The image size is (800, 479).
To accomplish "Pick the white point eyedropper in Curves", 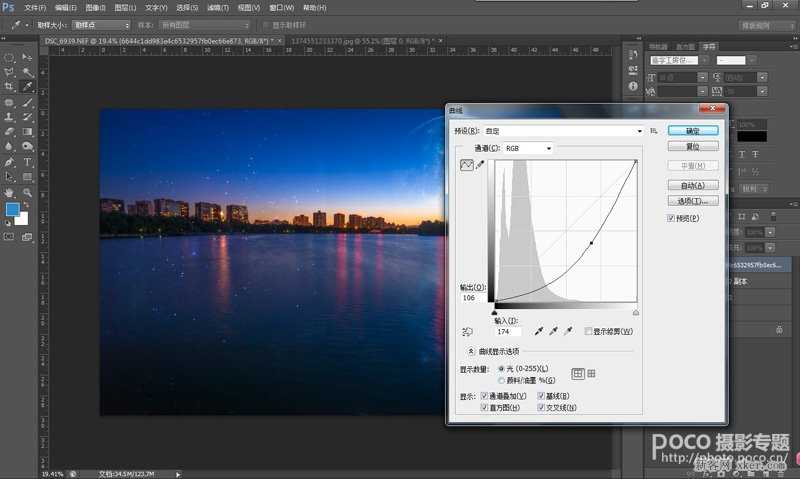I will [x=568, y=331].
